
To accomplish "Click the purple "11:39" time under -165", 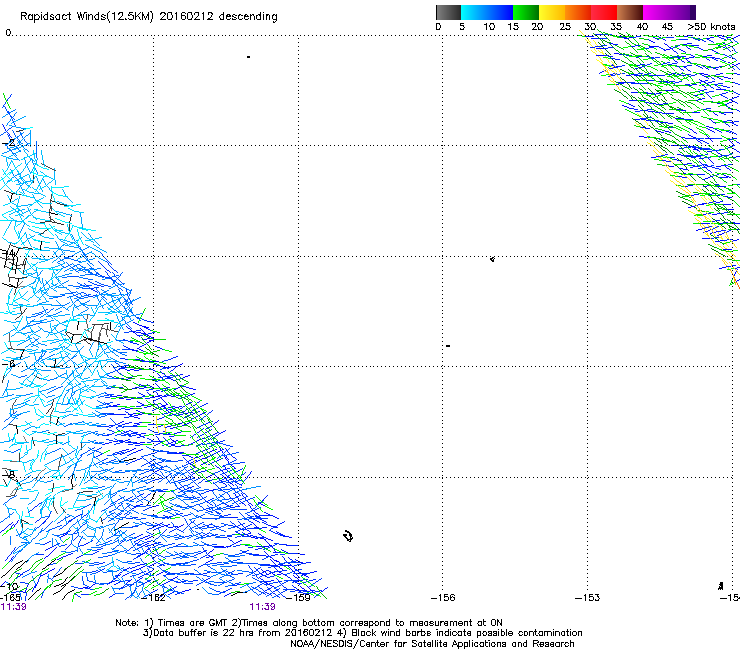I will click(13, 607).
